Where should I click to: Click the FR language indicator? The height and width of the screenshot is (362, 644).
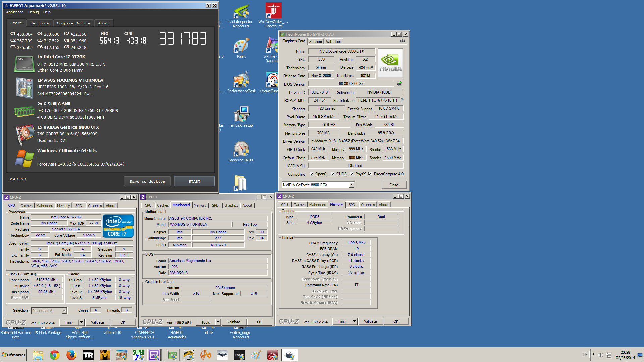[585, 354]
